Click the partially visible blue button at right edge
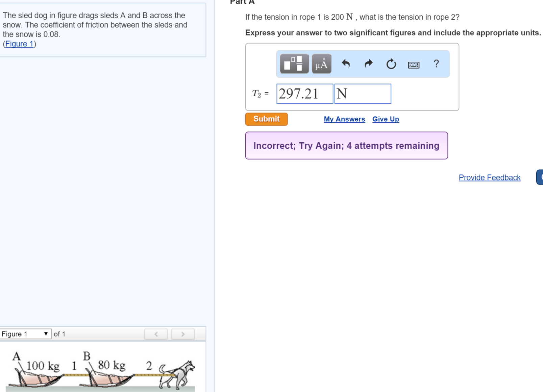This screenshot has height=392, width=543. 540,177
